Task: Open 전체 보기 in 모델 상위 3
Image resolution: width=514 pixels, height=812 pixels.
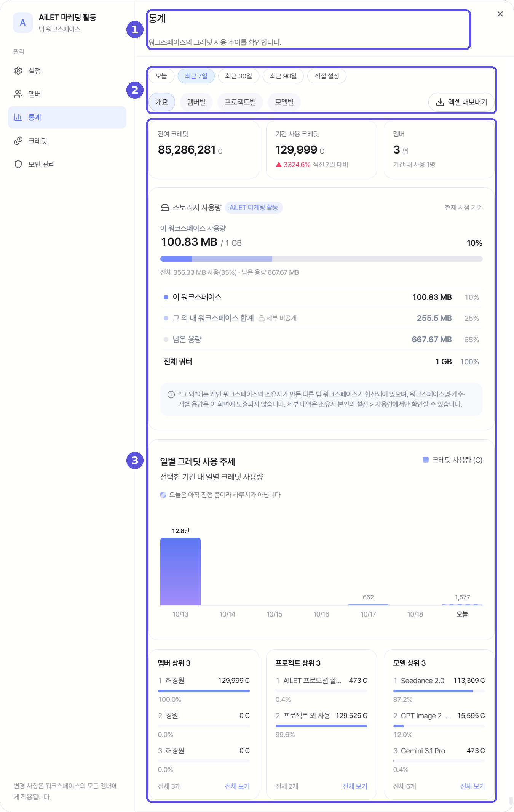Action: click(x=472, y=786)
